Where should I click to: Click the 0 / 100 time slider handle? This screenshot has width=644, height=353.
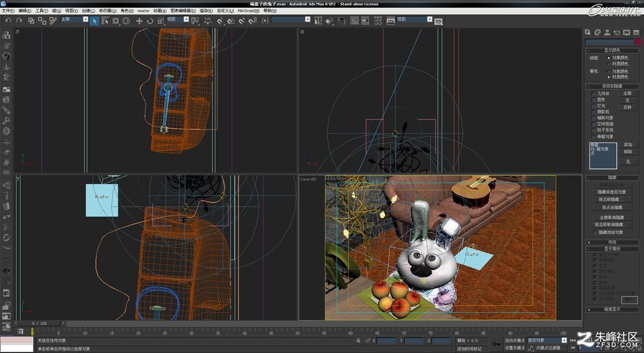pyautogui.click(x=40, y=323)
